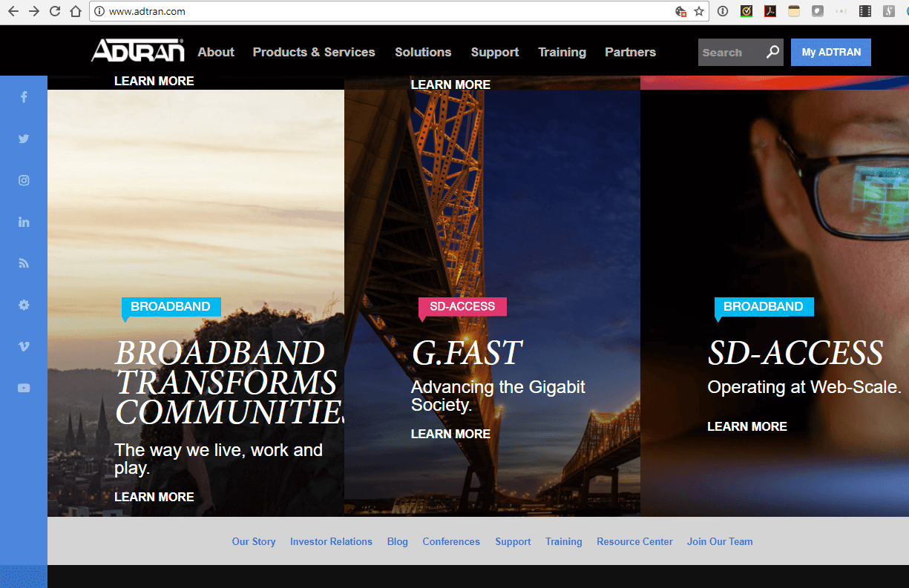This screenshot has height=588, width=909.
Task: Open the Products & Services menu
Action: click(313, 52)
